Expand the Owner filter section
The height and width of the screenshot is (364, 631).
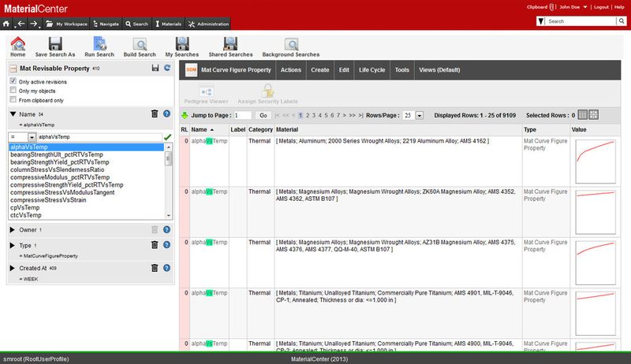[x=13, y=229]
